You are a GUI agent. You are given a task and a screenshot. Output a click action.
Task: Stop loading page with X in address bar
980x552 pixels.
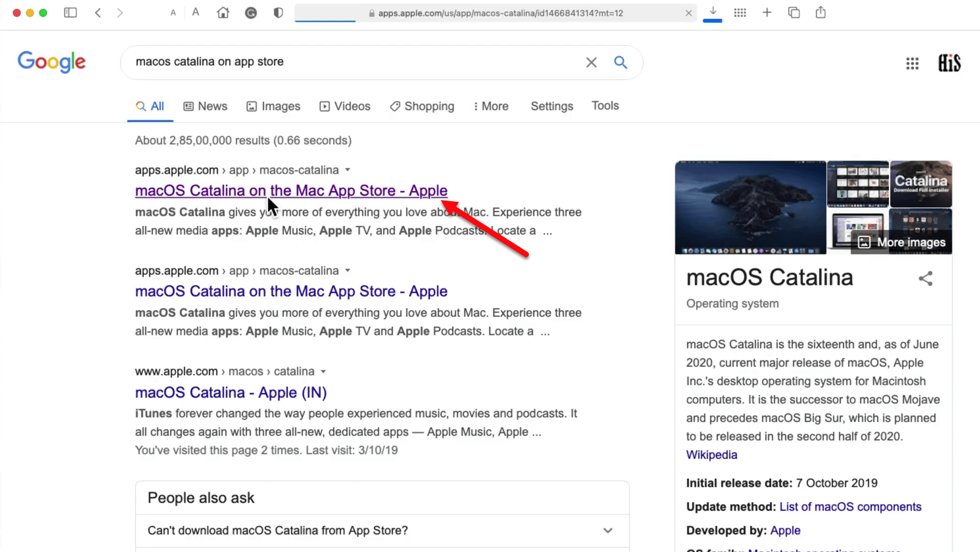tap(688, 13)
